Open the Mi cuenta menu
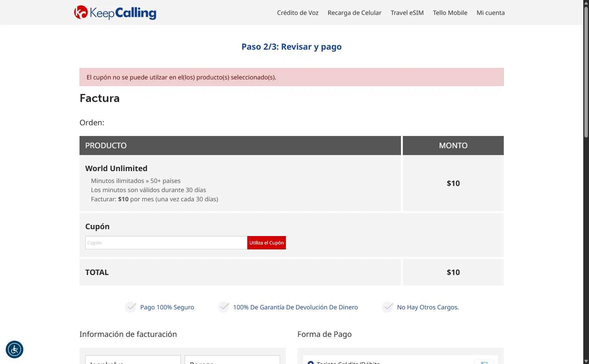This screenshot has height=364, width=589. point(490,13)
